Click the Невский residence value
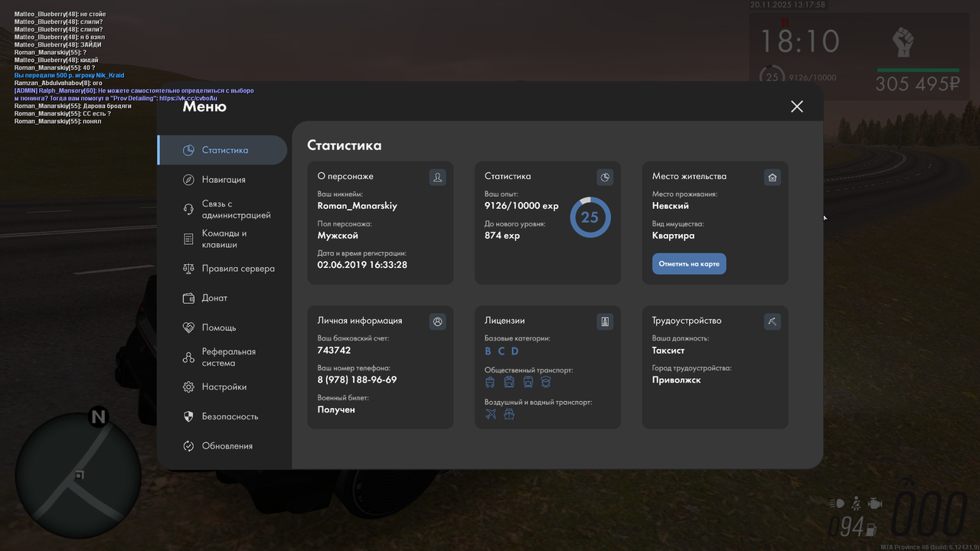This screenshot has height=551, width=980. pos(671,206)
